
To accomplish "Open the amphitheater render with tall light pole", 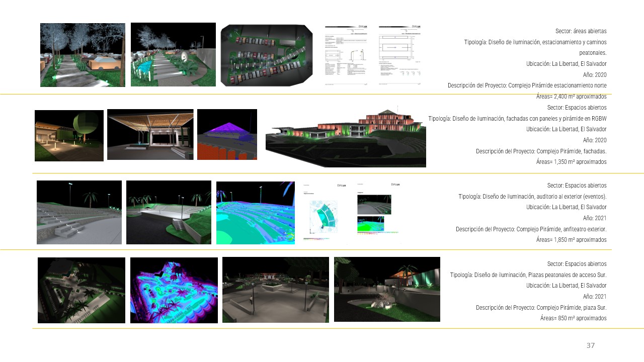I will click(79, 212).
